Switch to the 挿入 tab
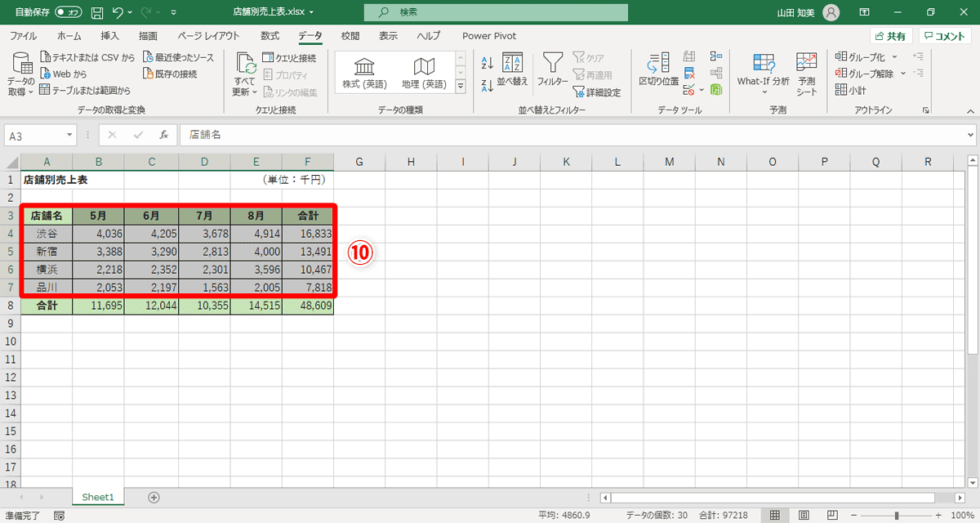Image resolution: width=980 pixels, height=523 pixels. (109, 36)
